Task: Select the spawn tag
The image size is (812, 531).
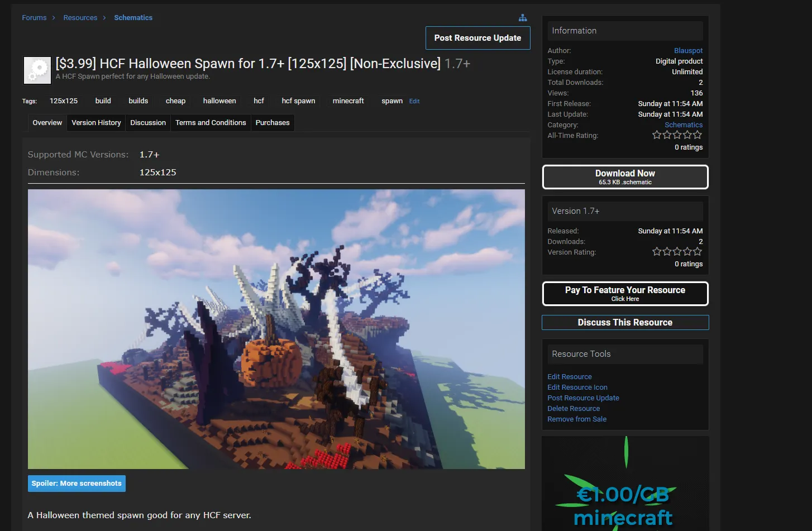Action: tap(392, 101)
